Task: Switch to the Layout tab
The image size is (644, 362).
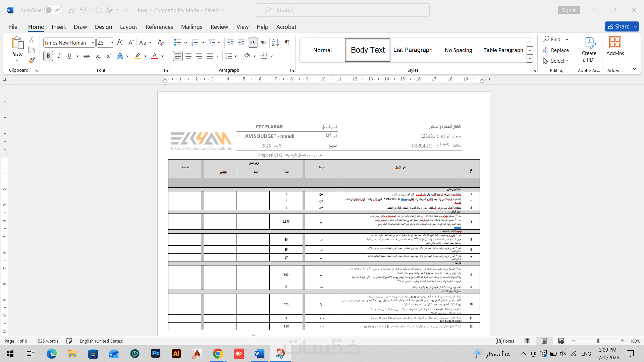Action: 128,27
